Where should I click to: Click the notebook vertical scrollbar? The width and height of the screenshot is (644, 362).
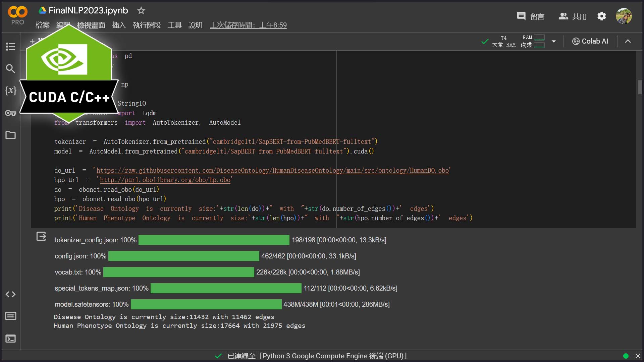coord(640,87)
